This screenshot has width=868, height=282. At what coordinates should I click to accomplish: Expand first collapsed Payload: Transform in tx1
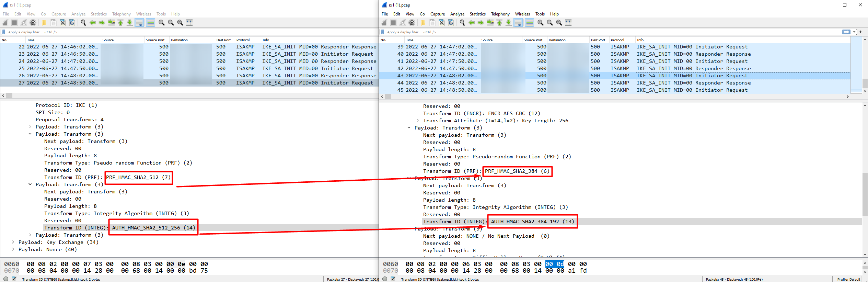(x=30, y=127)
